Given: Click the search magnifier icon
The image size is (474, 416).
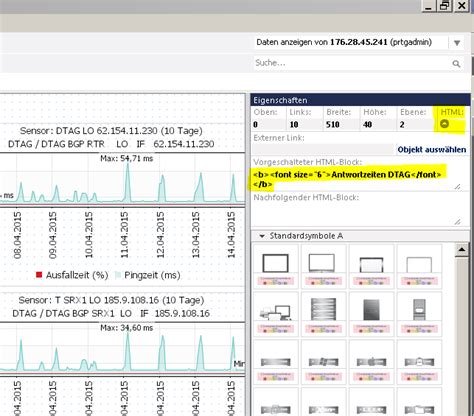Looking at the screenshot, I should [456, 64].
